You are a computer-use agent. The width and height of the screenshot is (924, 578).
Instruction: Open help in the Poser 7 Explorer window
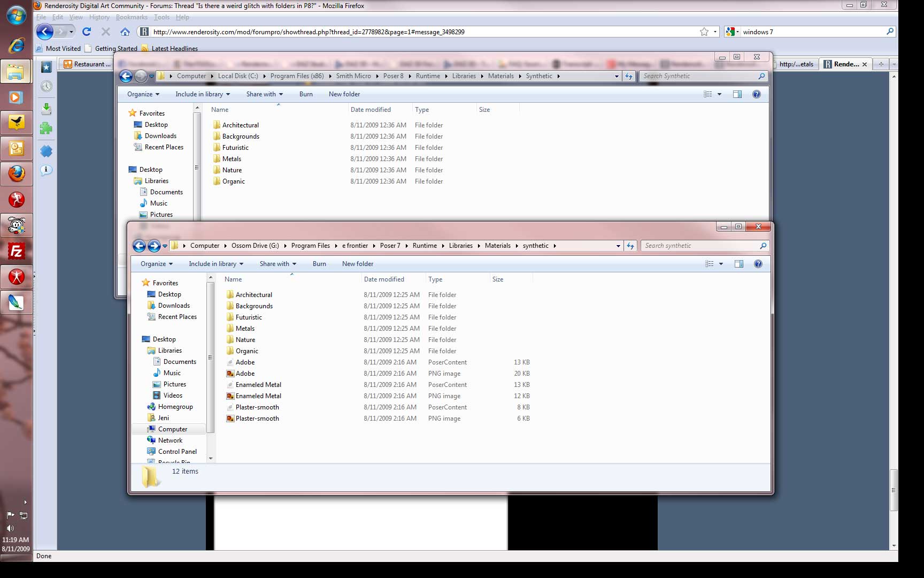click(x=758, y=264)
